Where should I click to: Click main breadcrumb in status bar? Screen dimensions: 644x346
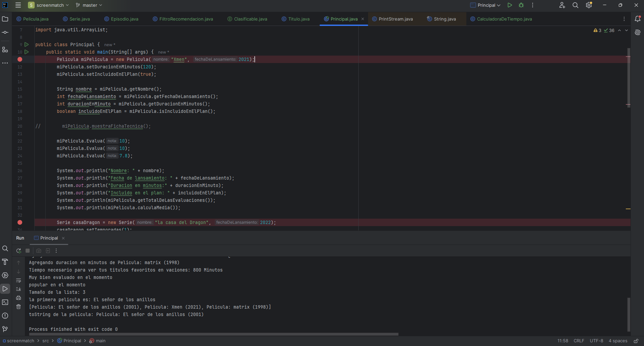tap(97, 341)
